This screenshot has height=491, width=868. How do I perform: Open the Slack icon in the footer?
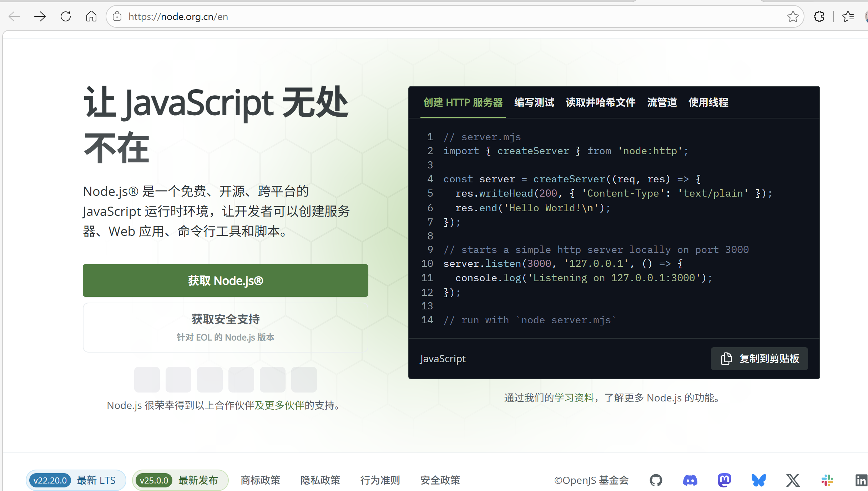click(x=827, y=480)
